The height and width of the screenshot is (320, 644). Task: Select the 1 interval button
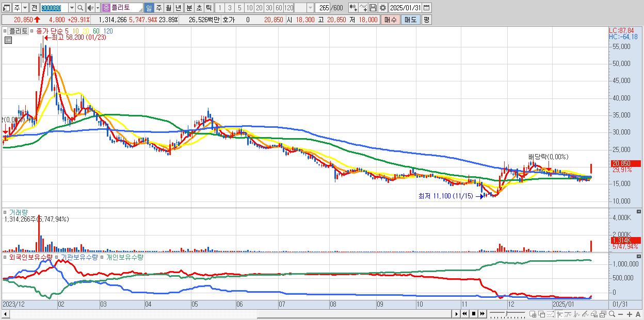coord(220,8)
